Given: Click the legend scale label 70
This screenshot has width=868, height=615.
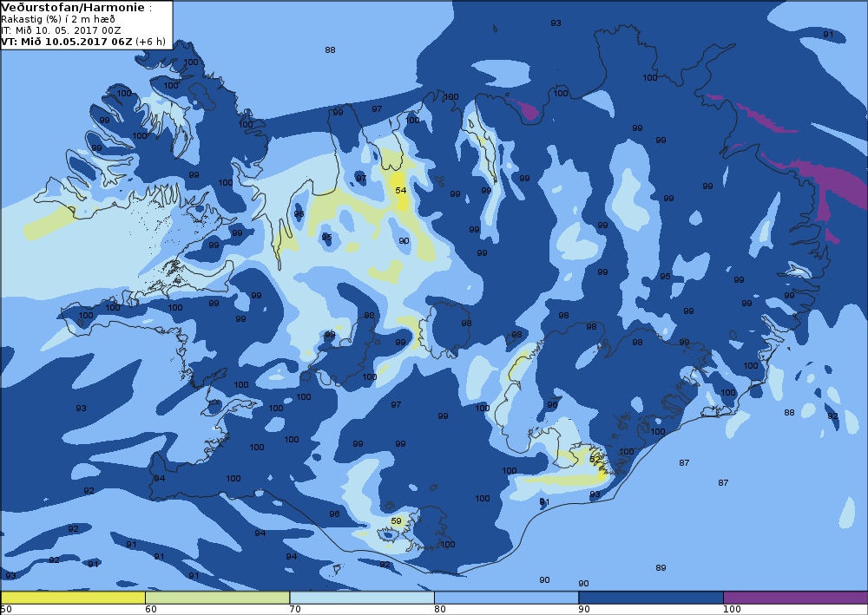Looking at the screenshot, I should [x=295, y=610].
